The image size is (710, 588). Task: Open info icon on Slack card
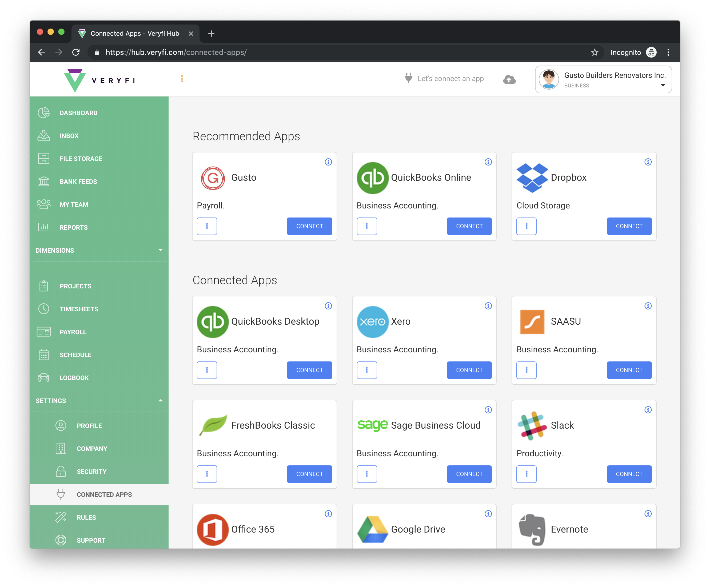point(648,410)
